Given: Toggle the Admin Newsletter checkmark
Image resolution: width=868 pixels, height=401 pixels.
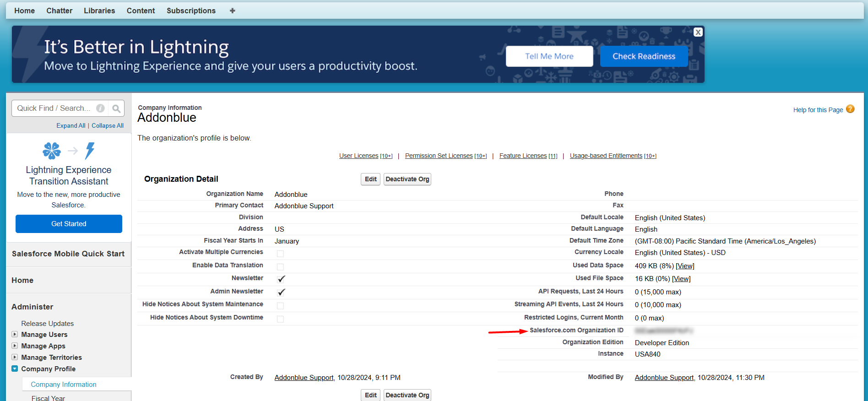Looking at the screenshot, I should 281,292.
